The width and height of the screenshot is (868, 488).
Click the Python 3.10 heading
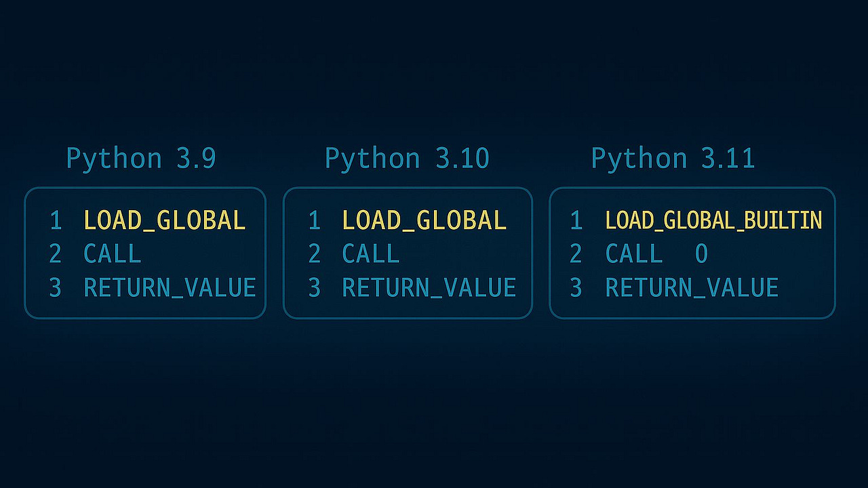click(407, 159)
